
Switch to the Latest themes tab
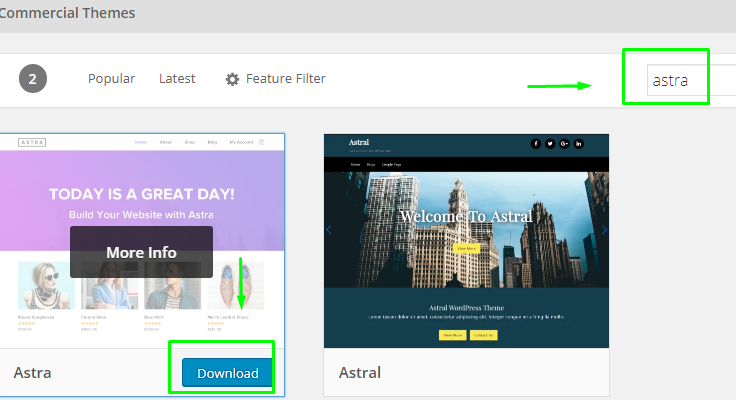177,79
